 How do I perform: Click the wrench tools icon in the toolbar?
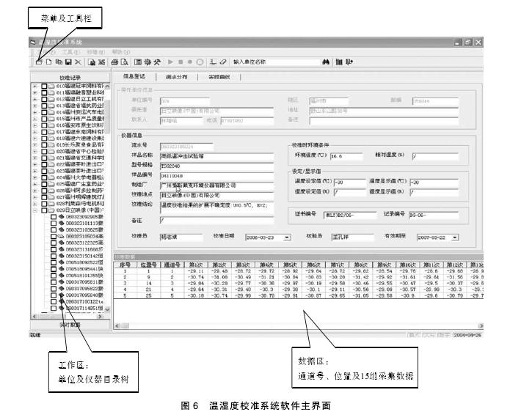click(x=157, y=62)
